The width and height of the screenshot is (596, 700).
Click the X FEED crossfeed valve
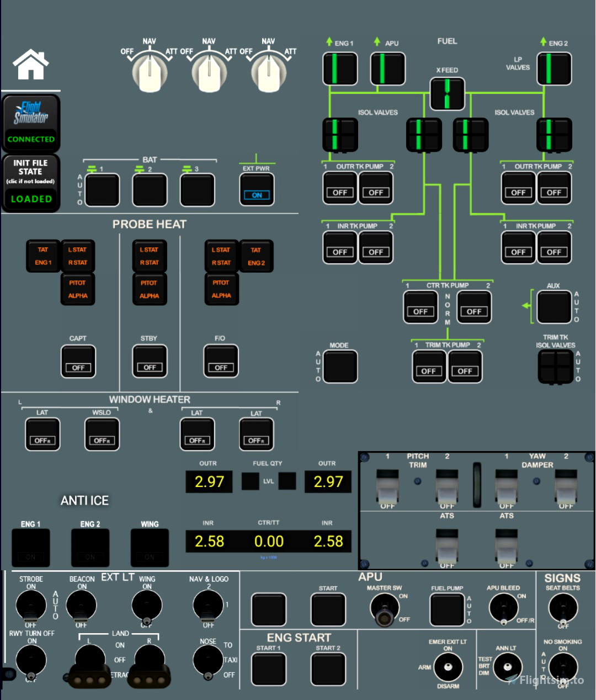tap(447, 94)
